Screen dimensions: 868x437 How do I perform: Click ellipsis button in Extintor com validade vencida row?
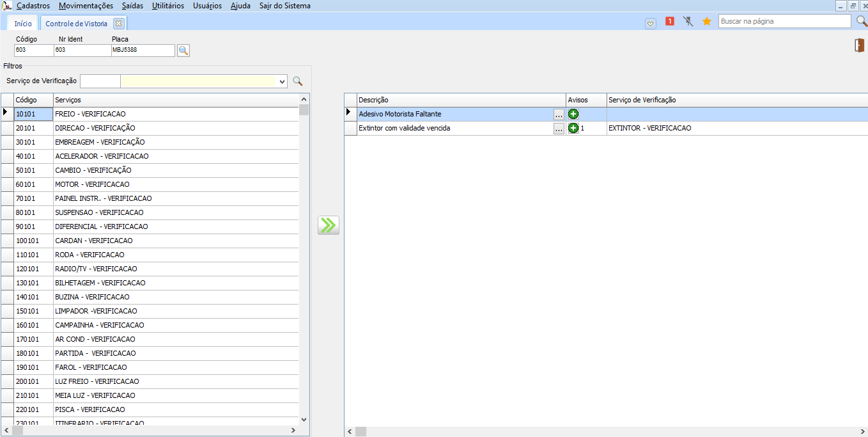pos(559,129)
